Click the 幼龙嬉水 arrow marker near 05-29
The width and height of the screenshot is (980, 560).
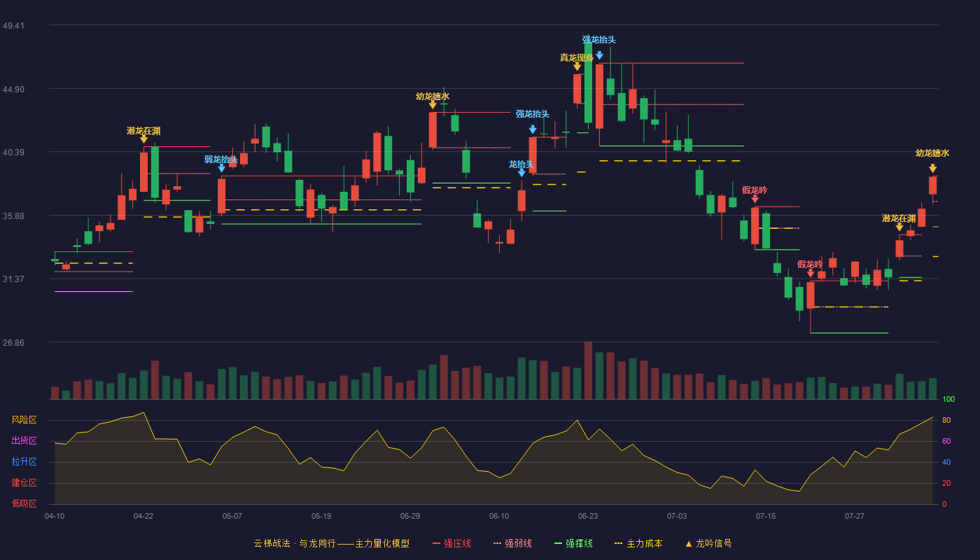[x=433, y=105]
